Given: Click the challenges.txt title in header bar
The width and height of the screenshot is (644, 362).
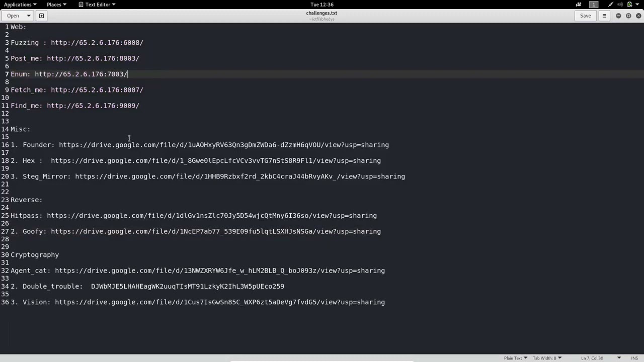Looking at the screenshot, I should click(321, 13).
